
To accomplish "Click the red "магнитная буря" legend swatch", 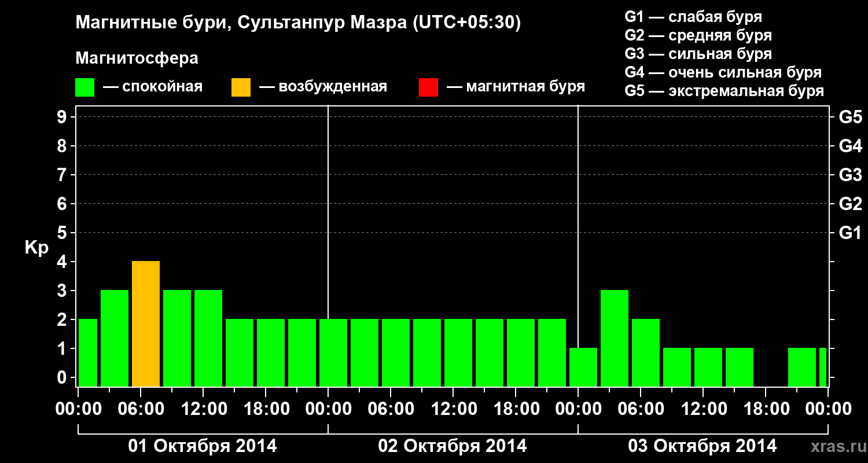I will [x=428, y=87].
